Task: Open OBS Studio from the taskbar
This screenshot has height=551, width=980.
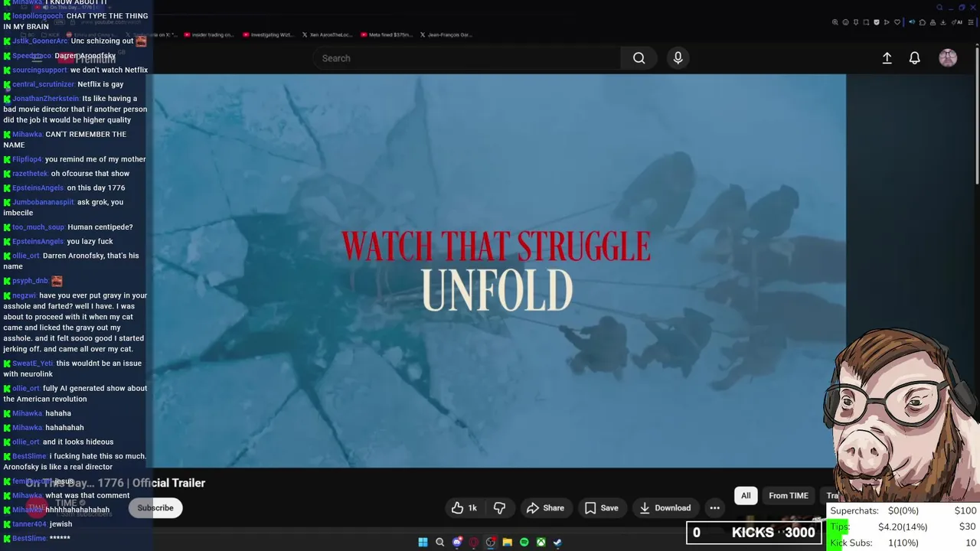Action: pyautogui.click(x=491, y=543)
